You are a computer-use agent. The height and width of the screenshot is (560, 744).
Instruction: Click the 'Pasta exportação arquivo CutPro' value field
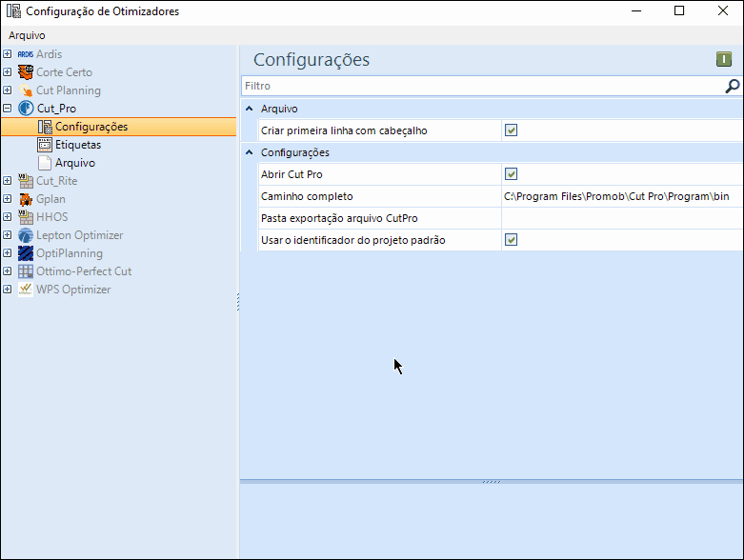pyautogui.click(x=619, y=218)
